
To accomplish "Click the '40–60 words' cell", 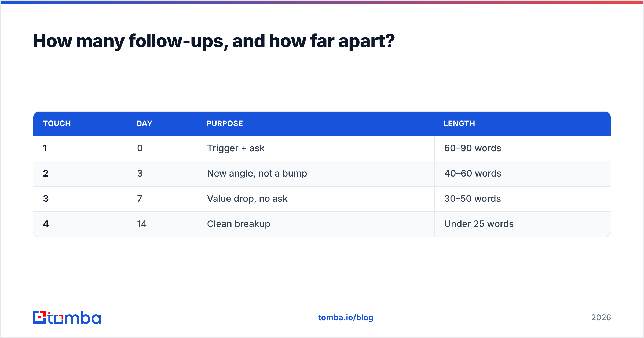I will pyautogui.click(x=523, y=174).
